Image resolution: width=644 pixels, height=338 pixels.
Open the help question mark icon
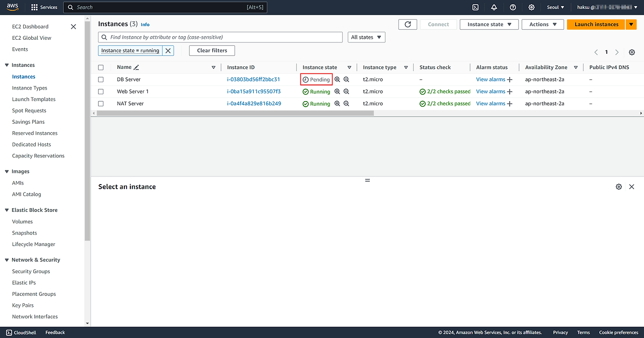click(513, 8)
